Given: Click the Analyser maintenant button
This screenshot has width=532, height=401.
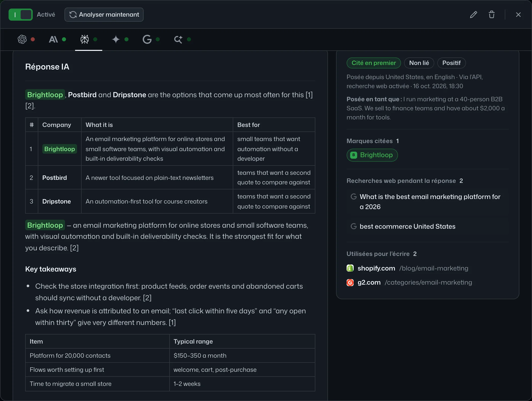Looking at the screenshot, I should point(104,15).
